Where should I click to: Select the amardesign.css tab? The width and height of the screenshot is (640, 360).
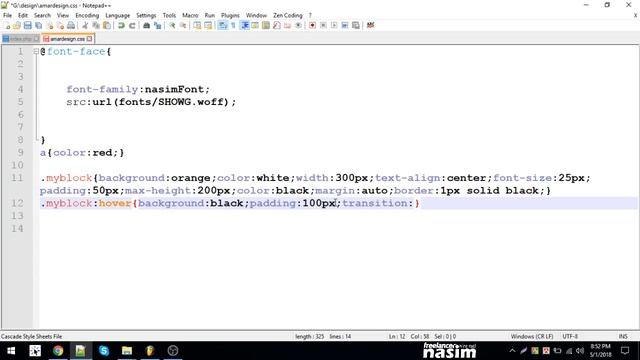coord(67,39)
